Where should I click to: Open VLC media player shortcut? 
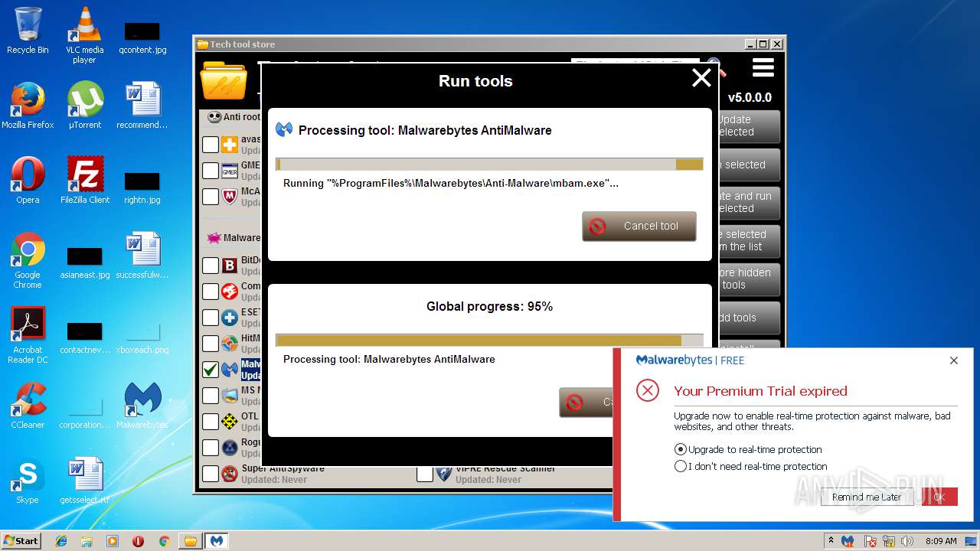point(84,35)
